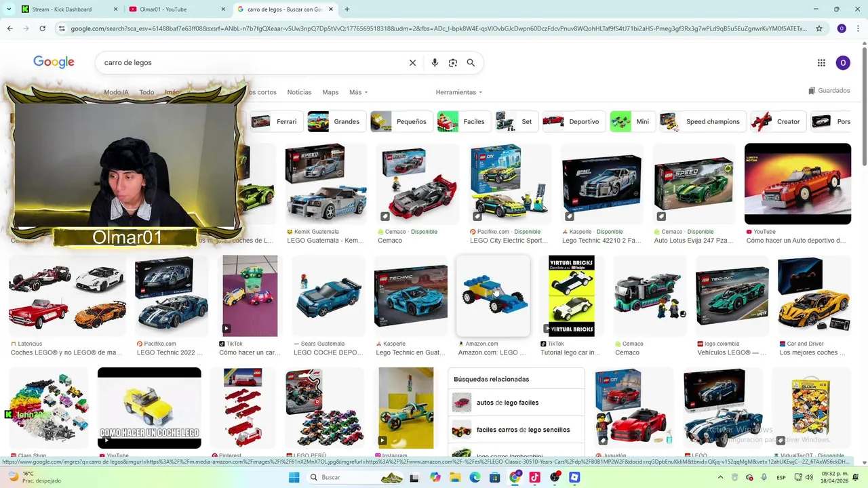
Task: Open the Roblox icon in the taskbar
Action: [575, 477]
